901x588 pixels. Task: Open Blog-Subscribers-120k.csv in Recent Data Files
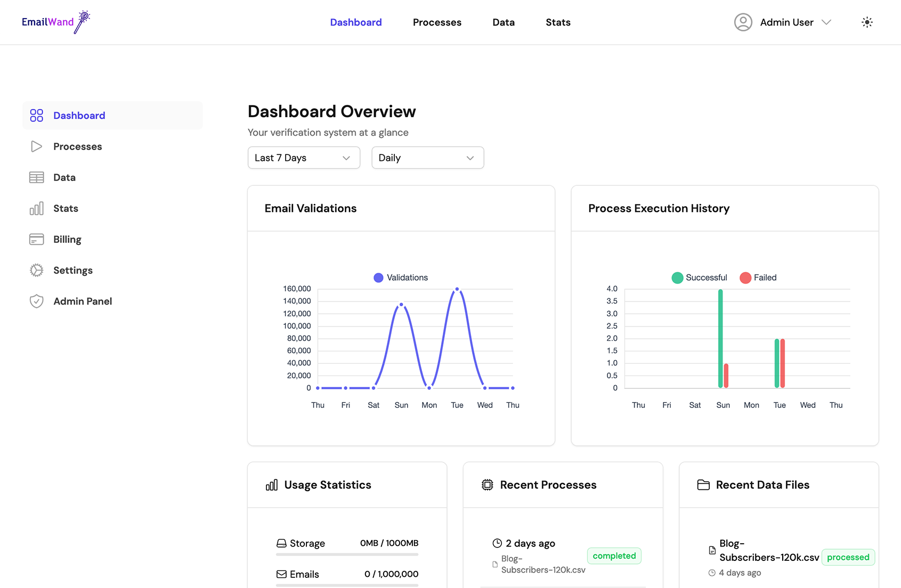pos(768,551)
